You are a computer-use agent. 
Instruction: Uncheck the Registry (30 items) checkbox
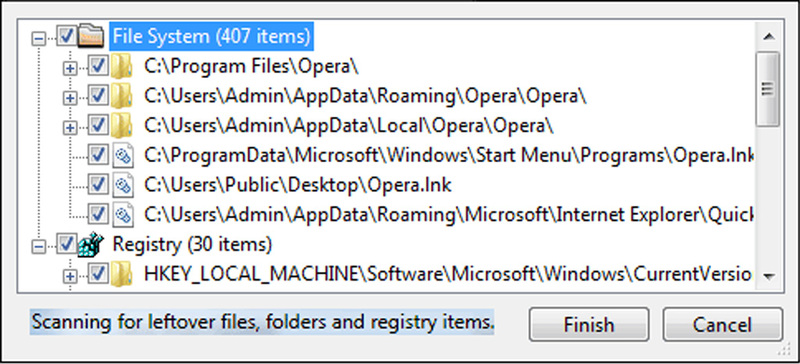click(66, 245)
